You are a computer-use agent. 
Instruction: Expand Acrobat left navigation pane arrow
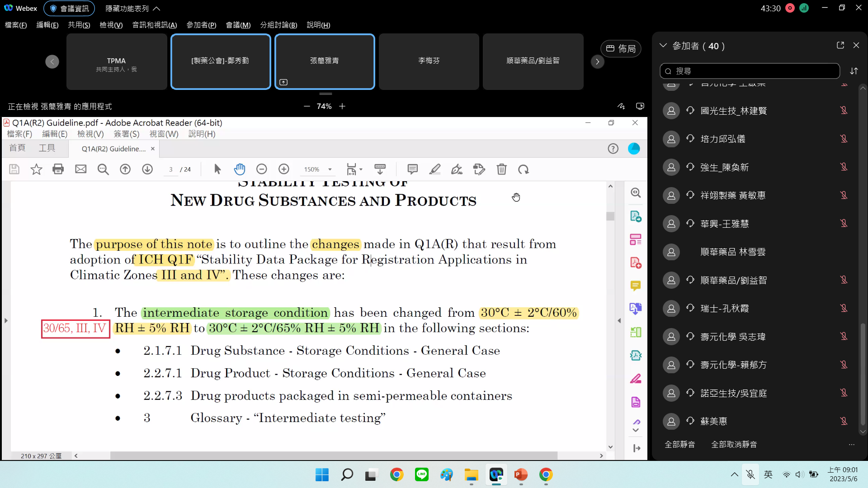(6, 320)
